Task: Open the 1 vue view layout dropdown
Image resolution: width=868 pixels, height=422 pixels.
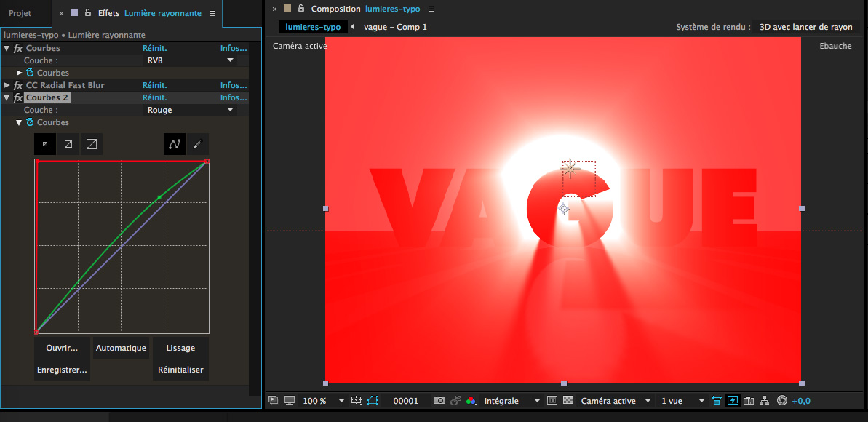Action: click(x=683, y=400)
